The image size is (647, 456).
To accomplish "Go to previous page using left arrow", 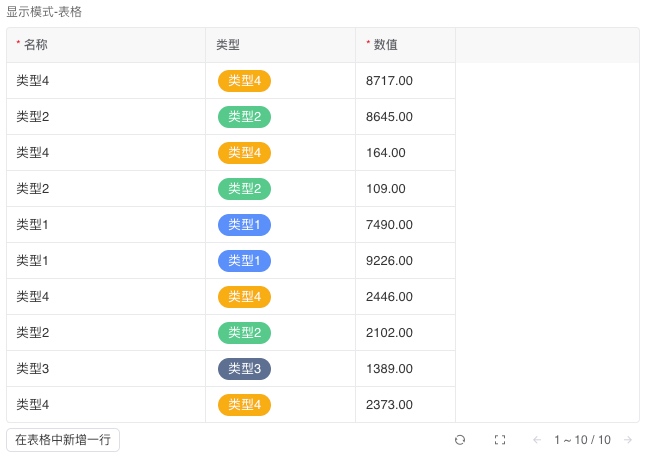I will click(x=537, y=440).
